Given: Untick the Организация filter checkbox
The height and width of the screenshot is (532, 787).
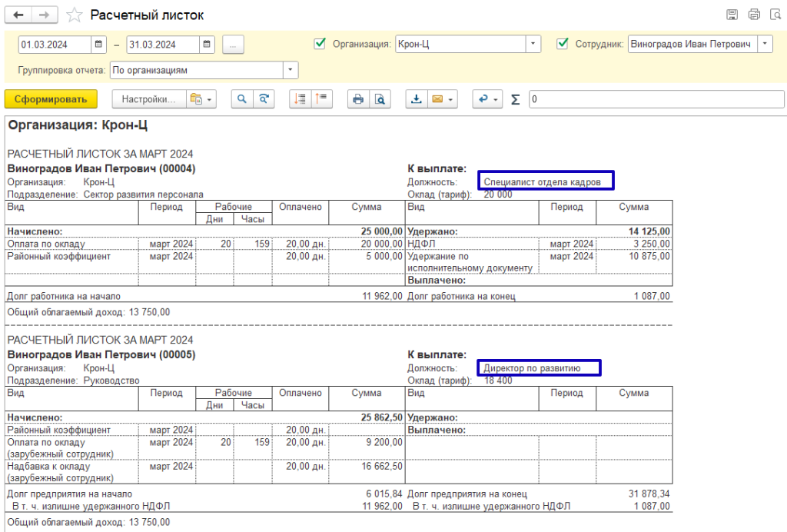Looking at the screenshot, I should click(320, 44).
